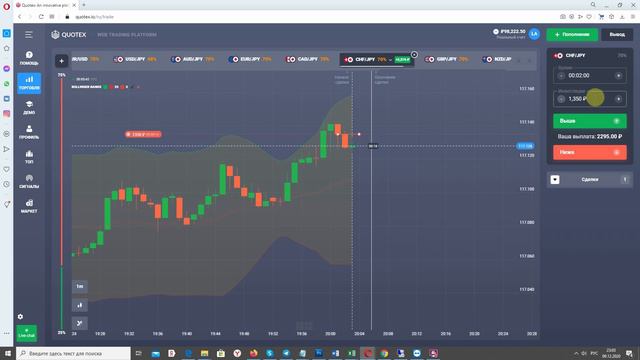Switch to the AUD/JPY asset tab

click(x=193, y=59)
